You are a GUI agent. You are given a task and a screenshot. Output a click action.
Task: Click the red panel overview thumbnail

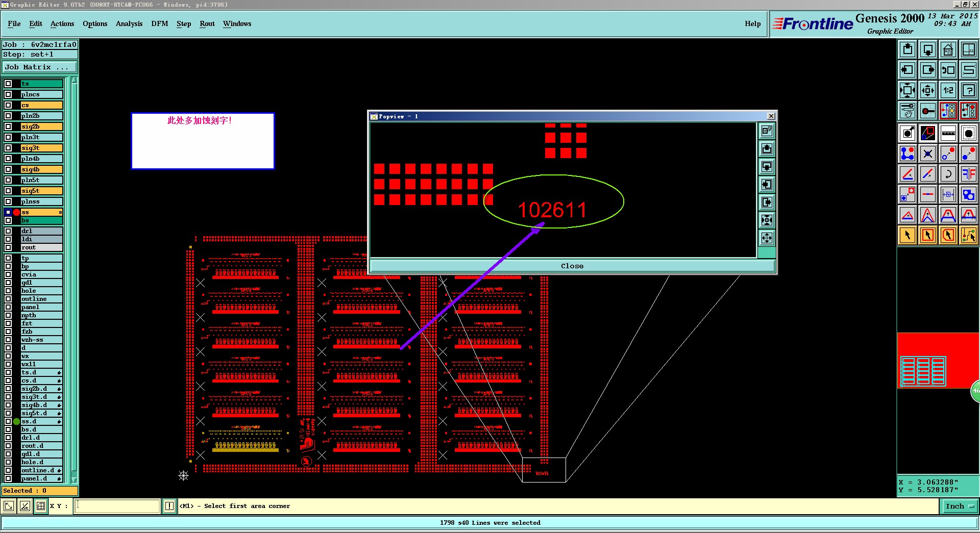(x=938, y=361)
